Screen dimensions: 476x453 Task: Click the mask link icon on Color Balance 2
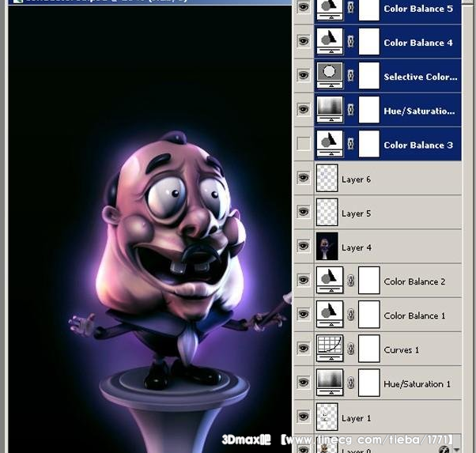click(x=350, y=281)
